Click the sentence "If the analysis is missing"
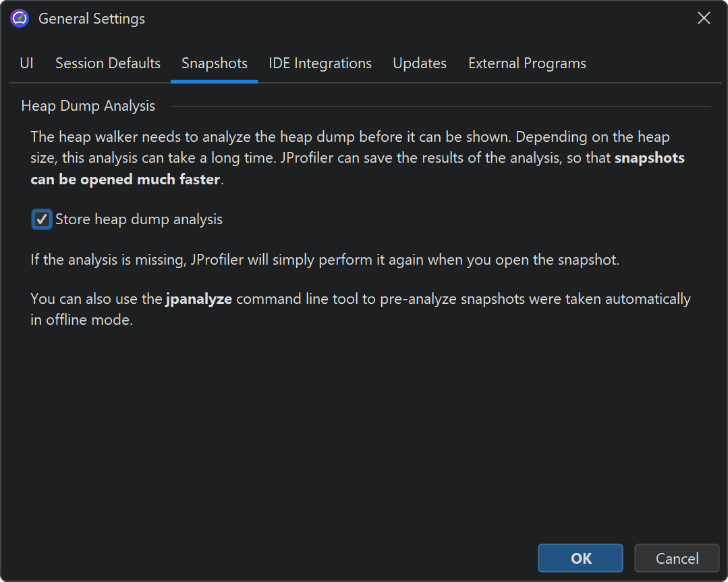 [324, 260]
